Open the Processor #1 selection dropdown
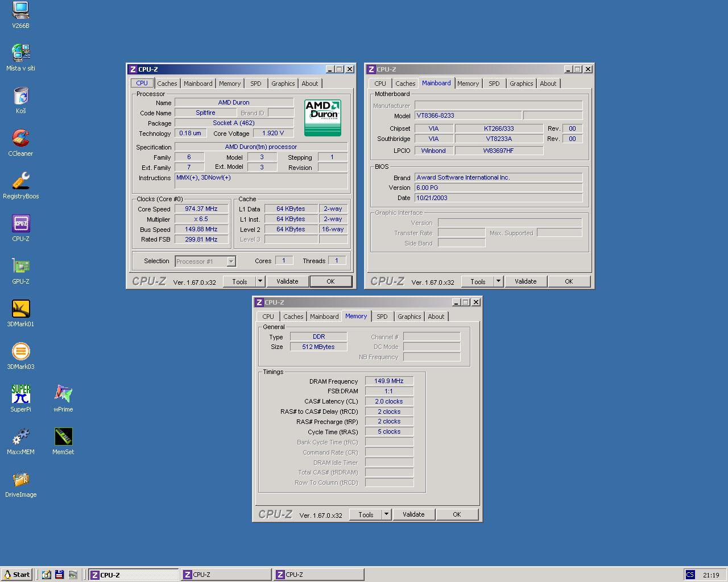 (x=205, y=261)
